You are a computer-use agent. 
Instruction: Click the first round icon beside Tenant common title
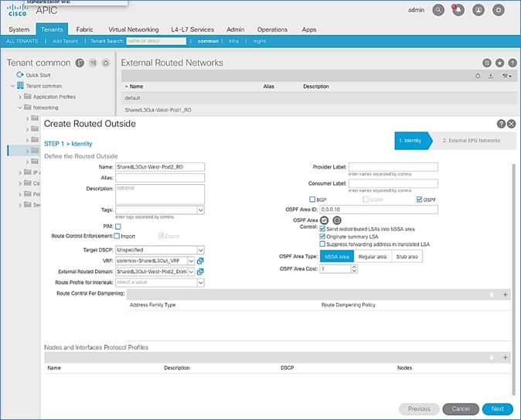(x=80, y=63)
